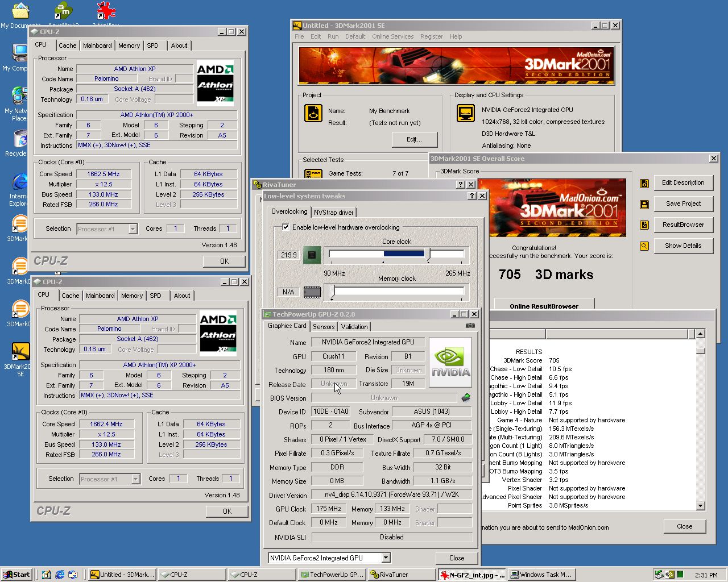This screenshot has width=728, height=582.
Task: Click the GPU Clock 175 MHz value
Action: click(x=329, y=509)
